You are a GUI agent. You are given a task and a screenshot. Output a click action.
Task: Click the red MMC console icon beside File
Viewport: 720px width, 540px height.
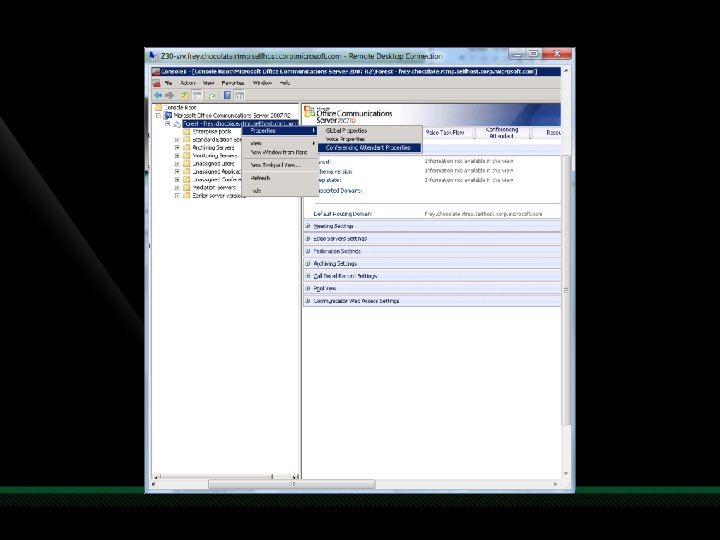click(x=157, y=83)
